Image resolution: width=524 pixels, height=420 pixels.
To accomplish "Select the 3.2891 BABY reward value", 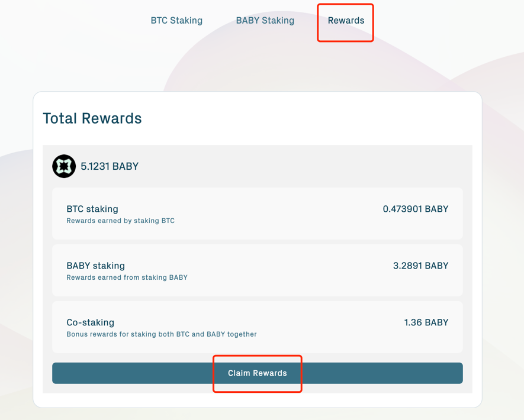I will (420, 266).
